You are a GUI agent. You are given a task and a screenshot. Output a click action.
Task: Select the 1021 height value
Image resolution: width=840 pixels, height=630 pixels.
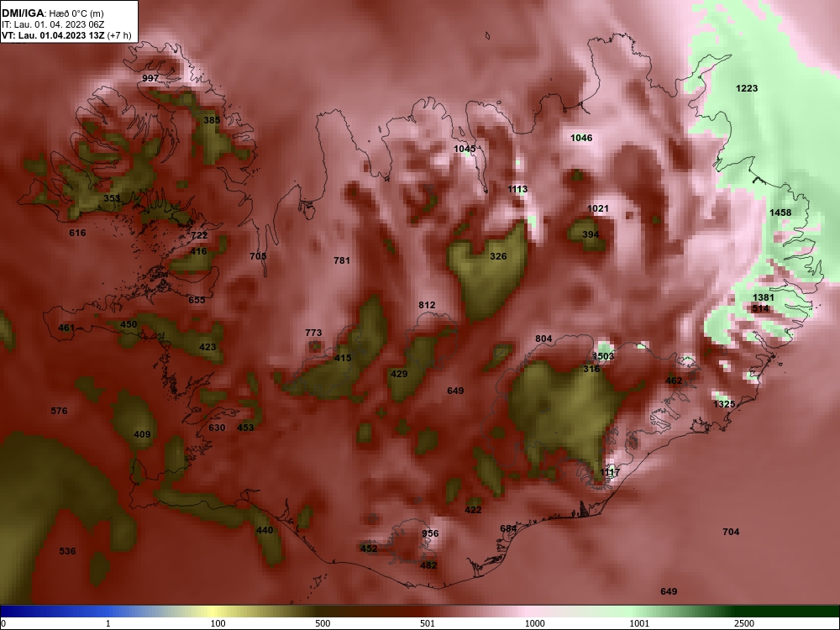point(598,208)
